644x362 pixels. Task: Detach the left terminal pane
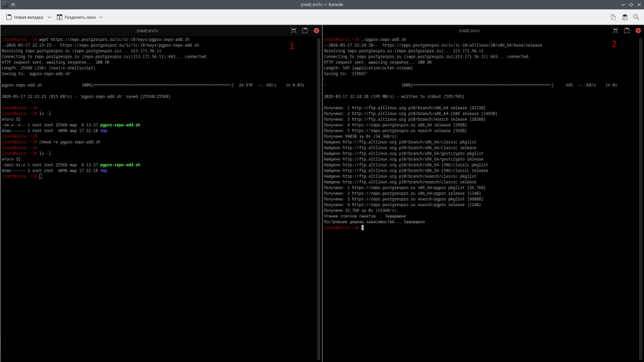pos(305,30)
